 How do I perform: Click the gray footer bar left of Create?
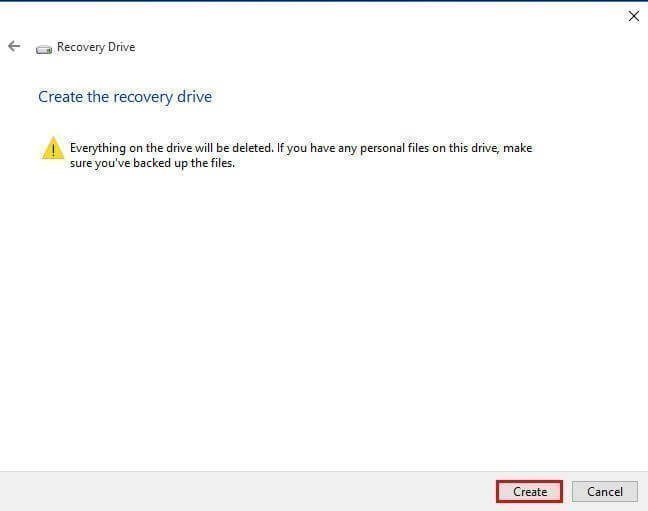248,491
